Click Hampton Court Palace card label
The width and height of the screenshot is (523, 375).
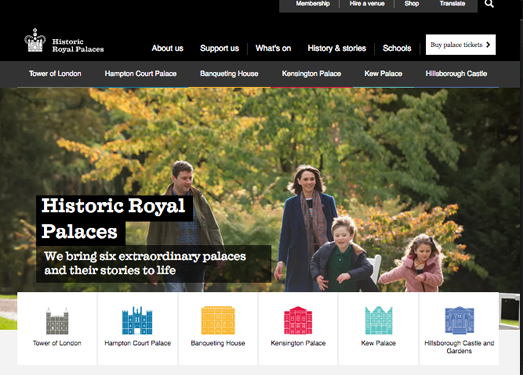pyautogui.click(x=137, y=343)
